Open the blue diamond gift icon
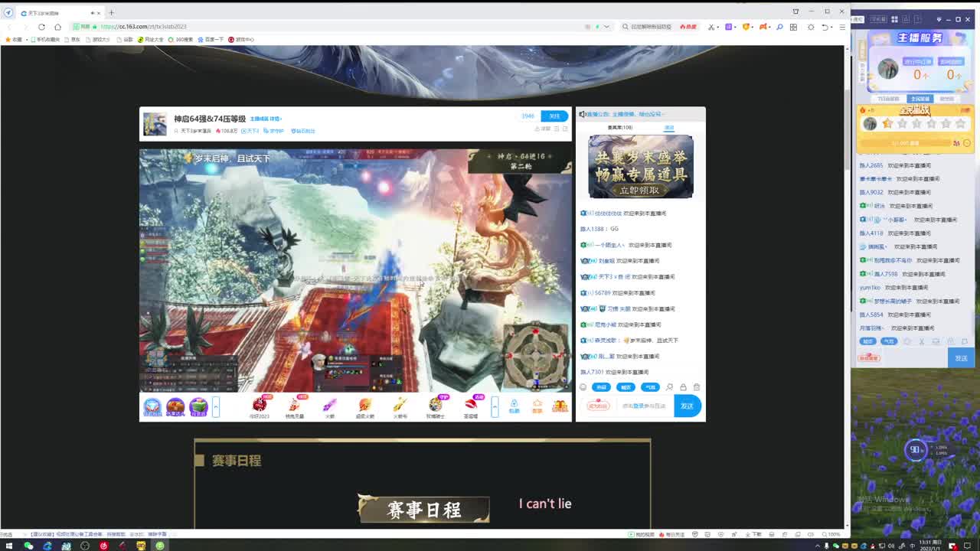980x551 pixels. tap(152, 406)
